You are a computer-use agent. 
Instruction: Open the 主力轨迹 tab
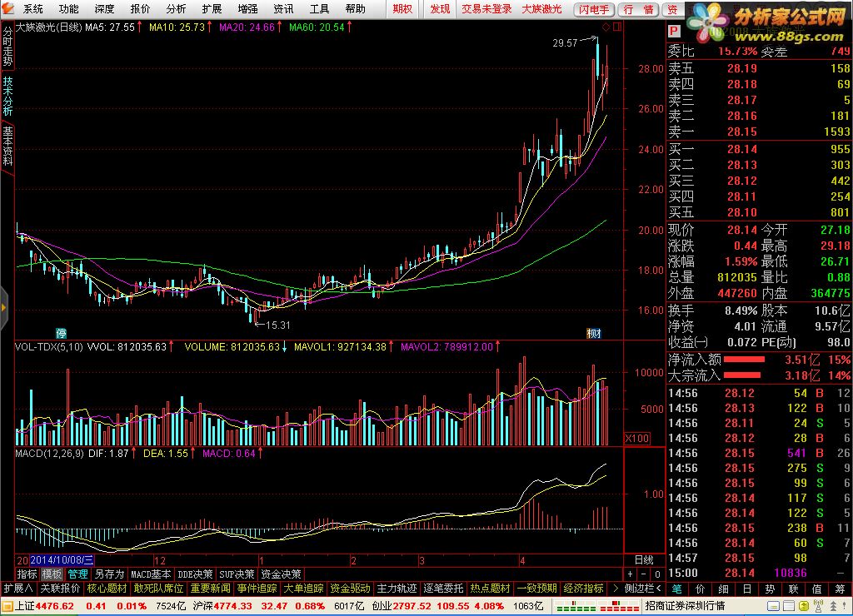(397, 589)
